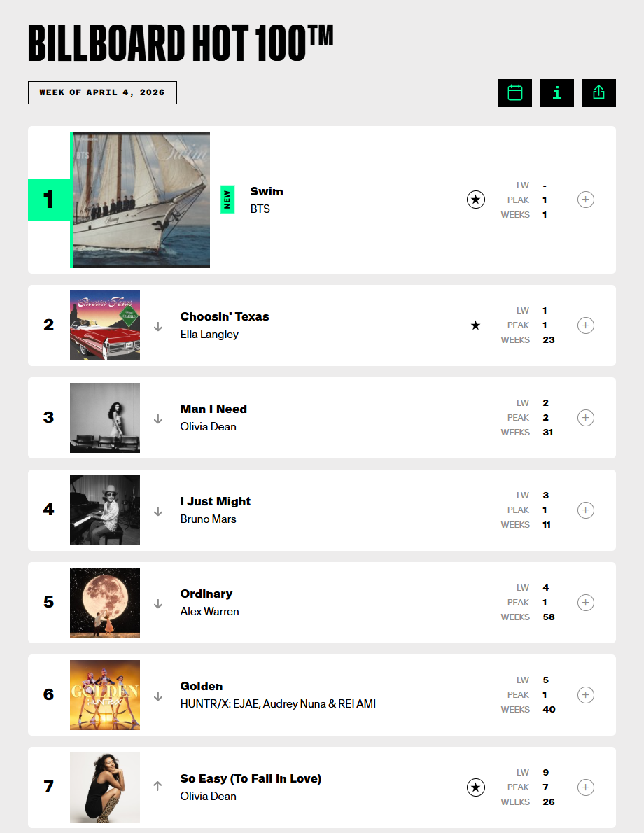Expand the Choosin' Texas row plus button

[586, 325]
